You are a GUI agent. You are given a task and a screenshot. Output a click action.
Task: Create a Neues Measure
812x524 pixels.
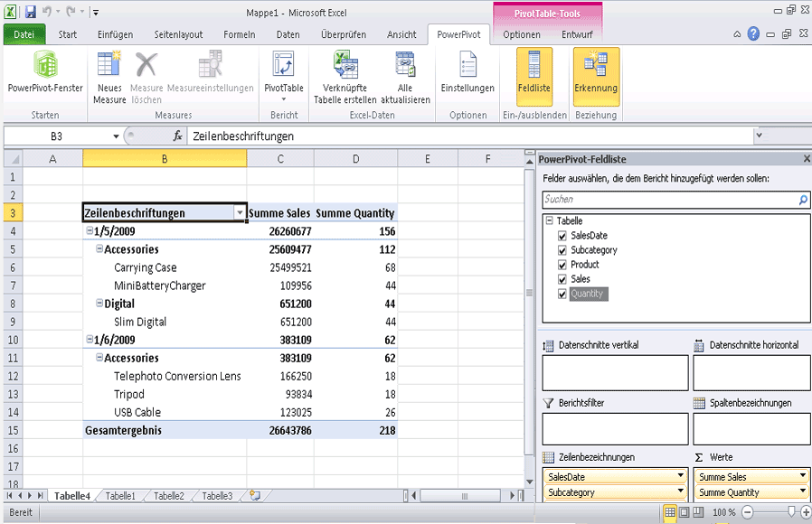click(x=109, y=77)
